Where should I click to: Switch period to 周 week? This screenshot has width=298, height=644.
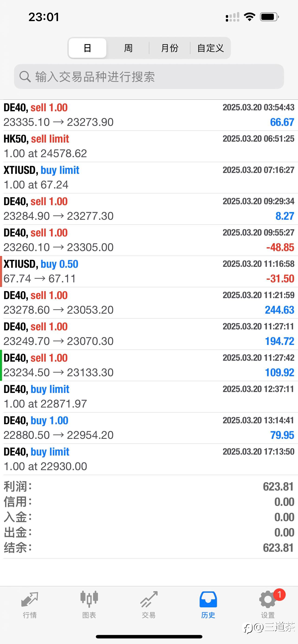tap(128, 48)
